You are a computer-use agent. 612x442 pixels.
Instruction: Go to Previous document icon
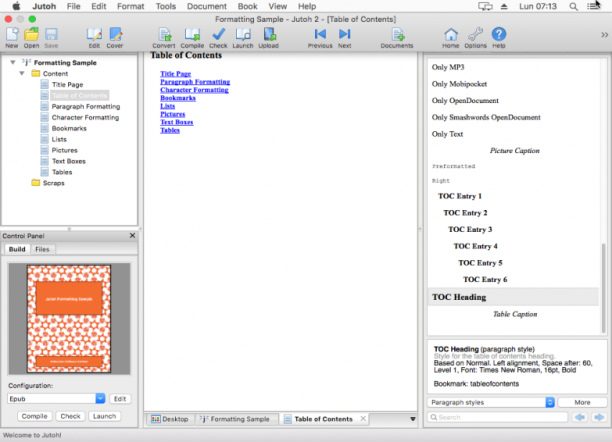(320, 38)
